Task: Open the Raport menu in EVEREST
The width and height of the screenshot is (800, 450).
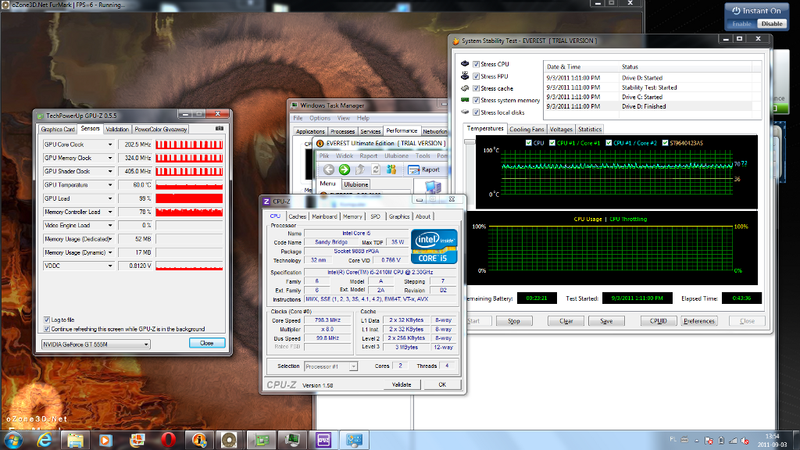Action: click(368, 156)
